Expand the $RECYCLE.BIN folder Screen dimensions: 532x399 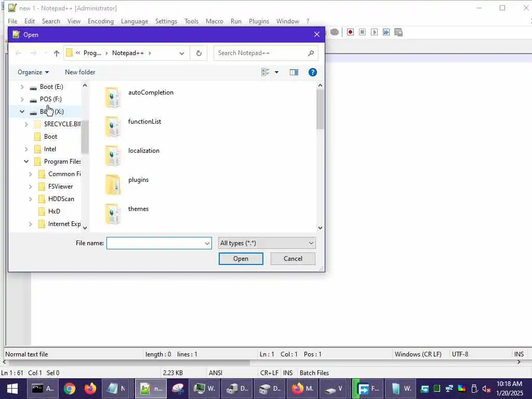coord(26,124)
